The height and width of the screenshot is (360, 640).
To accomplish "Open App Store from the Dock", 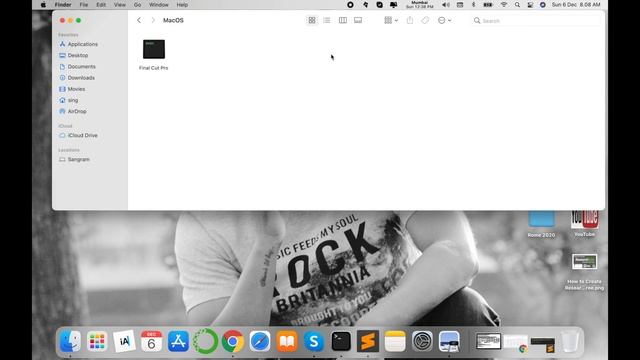I will click(178, 341).
